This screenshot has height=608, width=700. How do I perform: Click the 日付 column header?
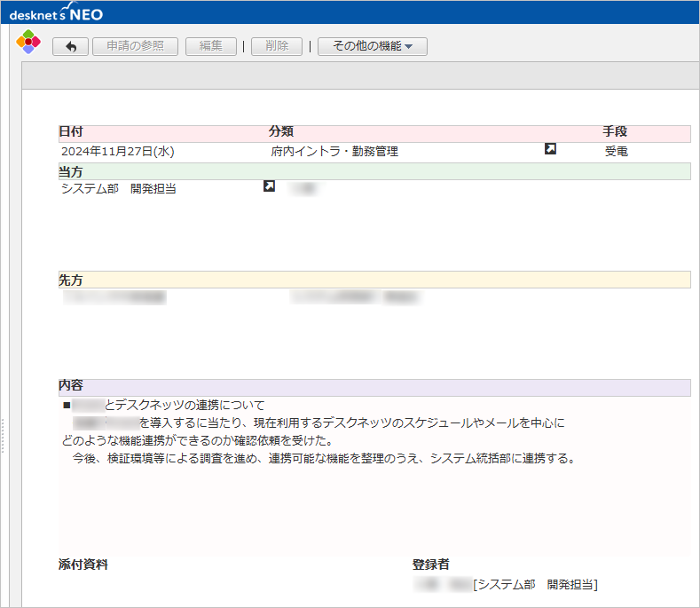pyautogui.click(x=71, y=131)
